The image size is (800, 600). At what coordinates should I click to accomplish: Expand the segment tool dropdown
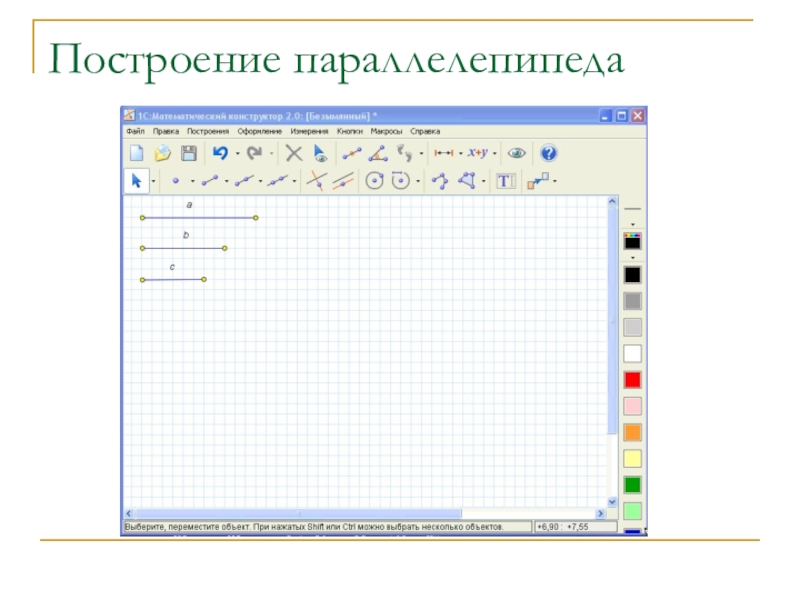(226, 181)
